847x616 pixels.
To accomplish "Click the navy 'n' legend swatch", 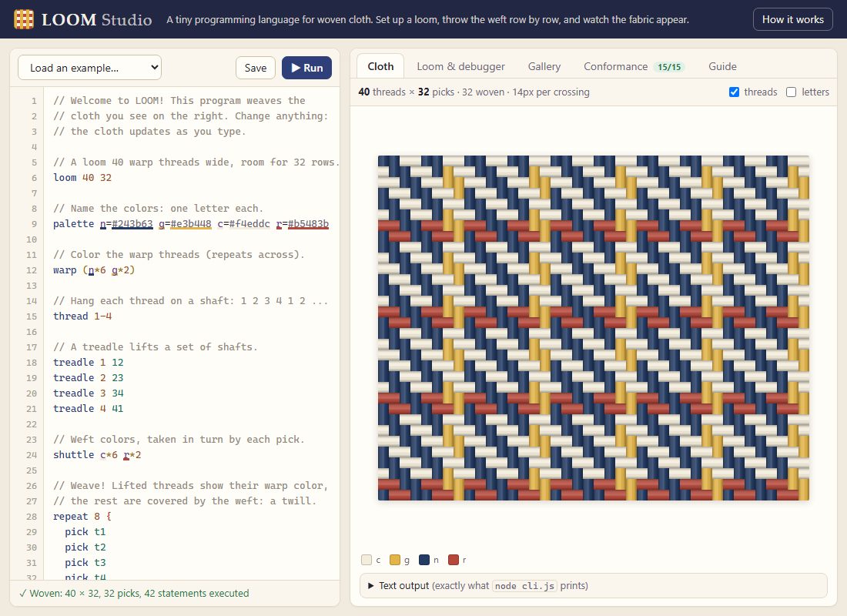I will point(424,560).
